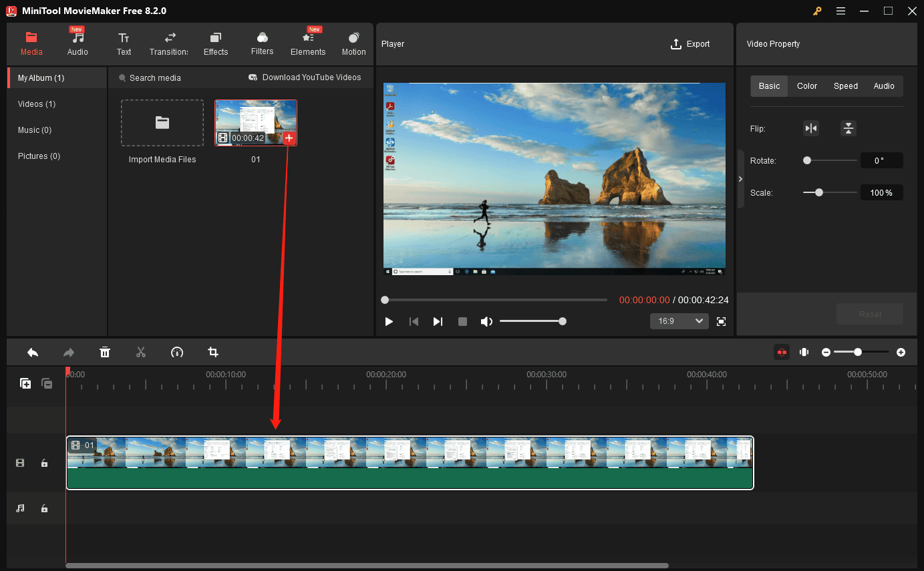Screen dimensions: 924x571
Task: Switch to the Filters tab
Action: (262, 44)
